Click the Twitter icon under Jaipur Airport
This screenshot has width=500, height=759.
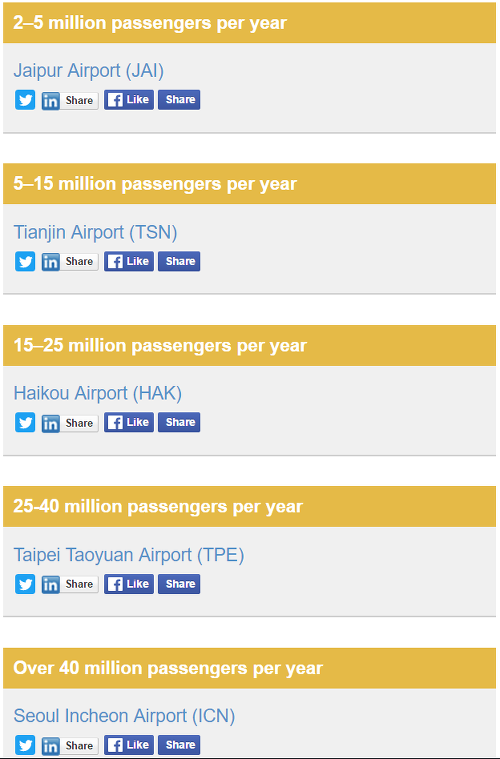(x=25, y=100)
